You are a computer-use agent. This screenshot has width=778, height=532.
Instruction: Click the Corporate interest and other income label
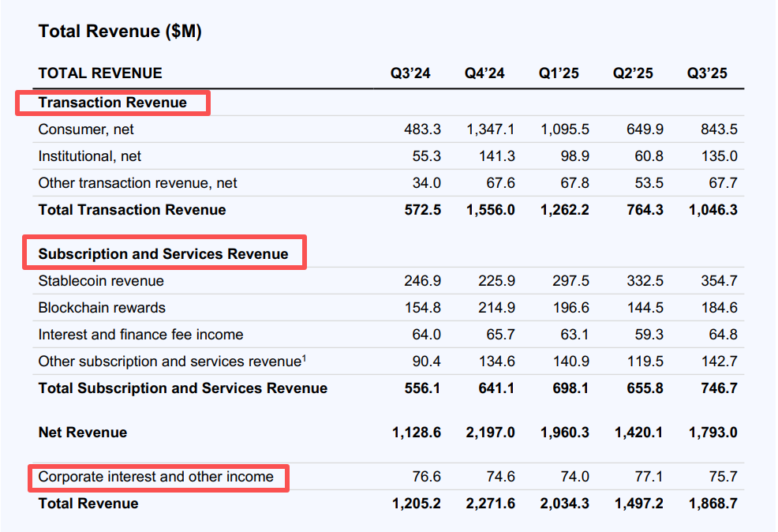pyautogui.click(x=156, y=477)
